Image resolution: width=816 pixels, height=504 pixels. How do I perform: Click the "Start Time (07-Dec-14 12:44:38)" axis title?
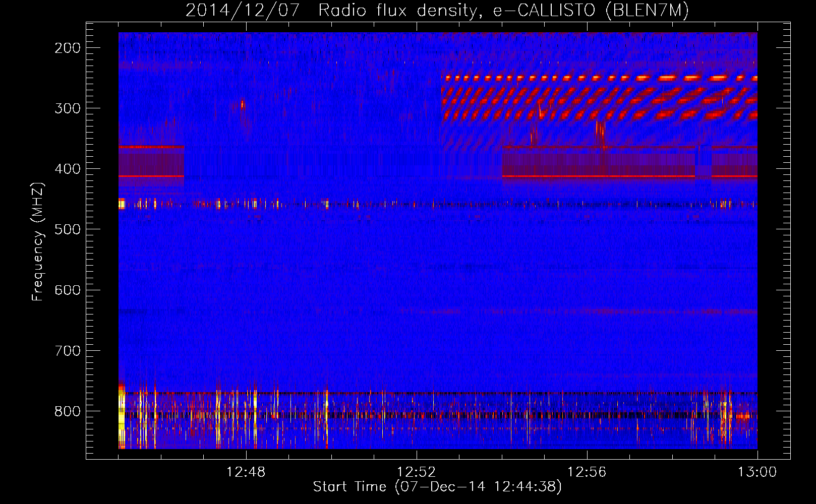437,487
